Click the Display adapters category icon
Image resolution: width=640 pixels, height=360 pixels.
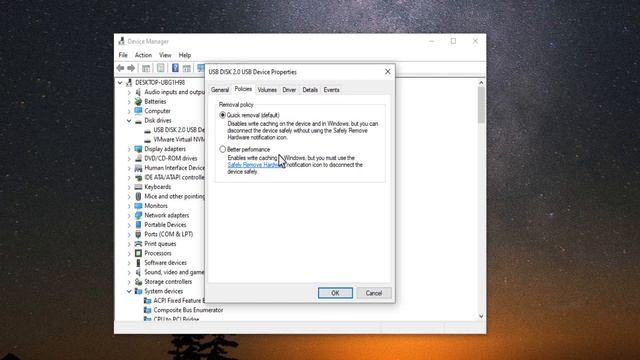(x=138, y=149)
